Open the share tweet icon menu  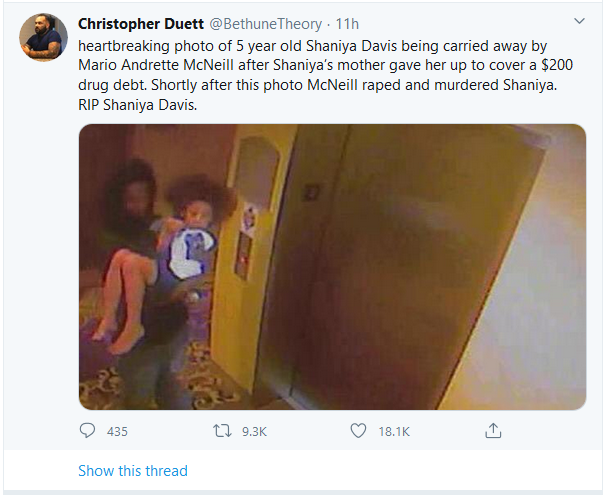click(x=492, y=431)
